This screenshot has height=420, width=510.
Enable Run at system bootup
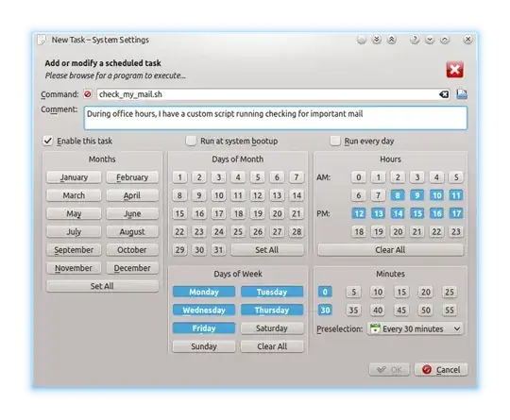coord(191,141)
